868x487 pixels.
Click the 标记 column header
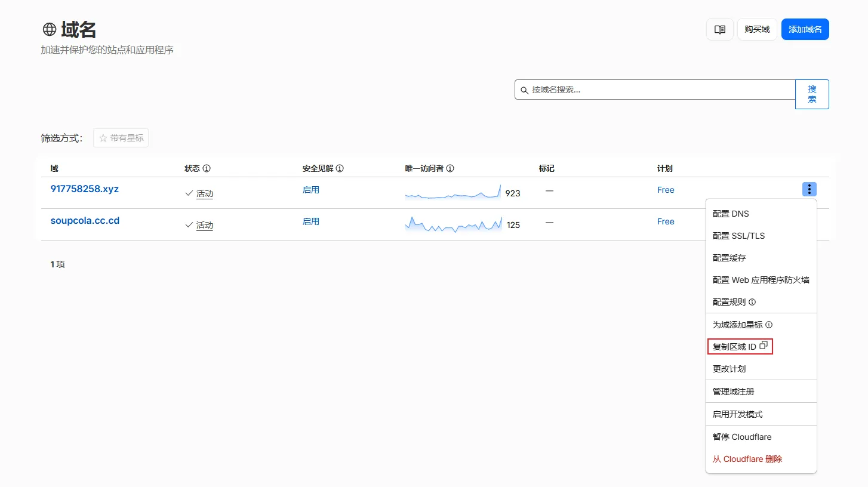pos(546,168)
